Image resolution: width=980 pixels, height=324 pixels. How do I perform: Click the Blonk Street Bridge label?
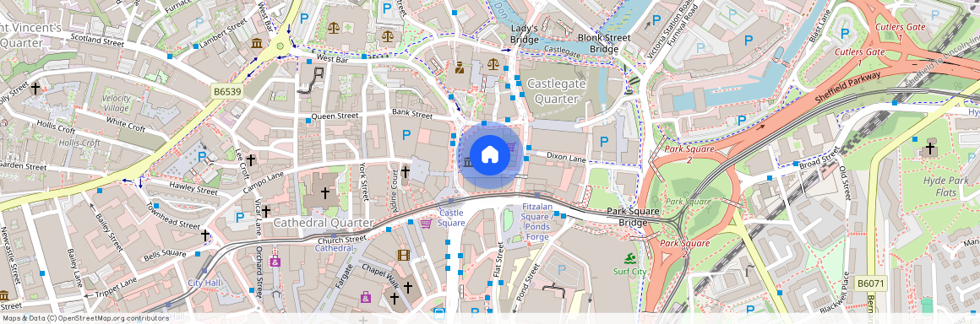(x=603, y=43)
